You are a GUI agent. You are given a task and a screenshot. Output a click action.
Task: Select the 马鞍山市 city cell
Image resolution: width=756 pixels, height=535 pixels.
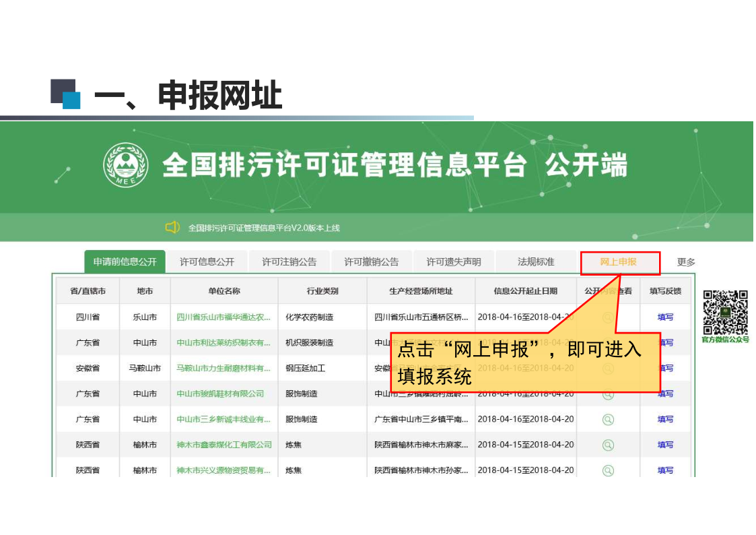coord(145,369)
